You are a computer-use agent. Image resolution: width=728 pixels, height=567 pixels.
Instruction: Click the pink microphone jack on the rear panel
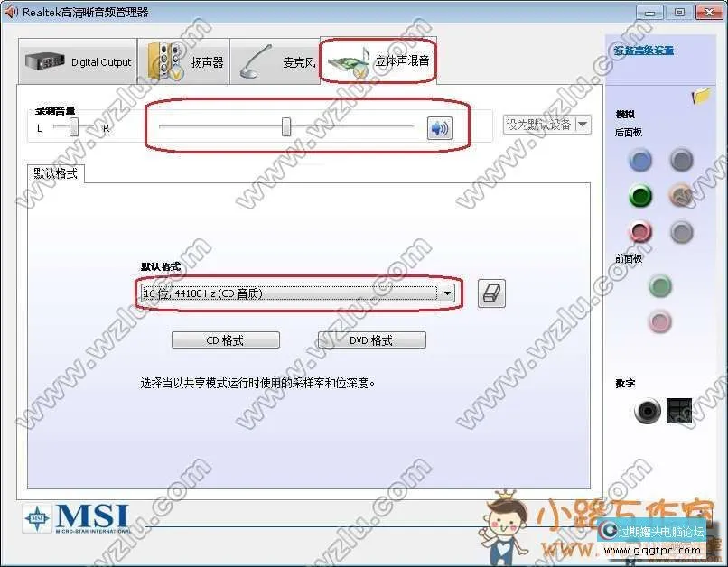(639, 231)
